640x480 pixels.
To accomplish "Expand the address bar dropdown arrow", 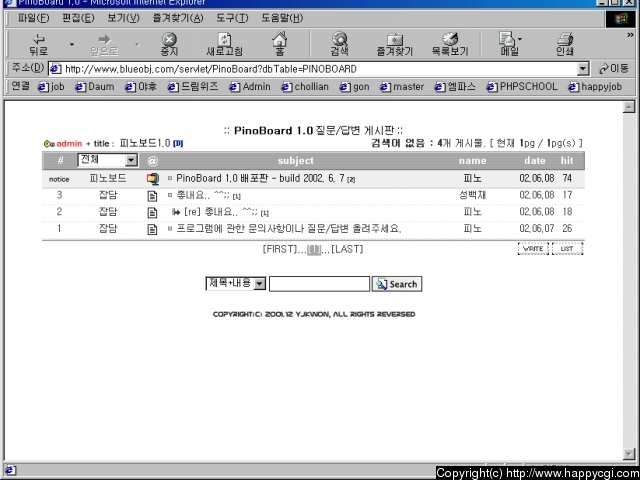I will coord(583,69).
